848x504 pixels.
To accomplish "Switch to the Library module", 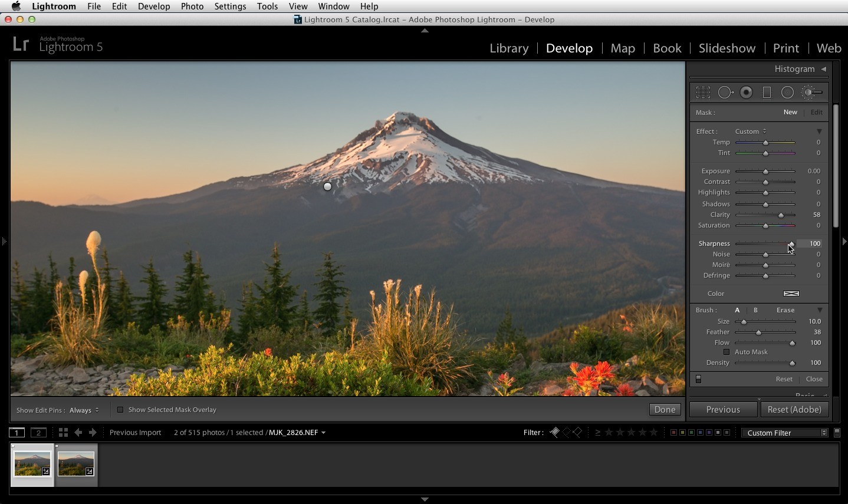I will pyautogui.click(x=509, y=48).
